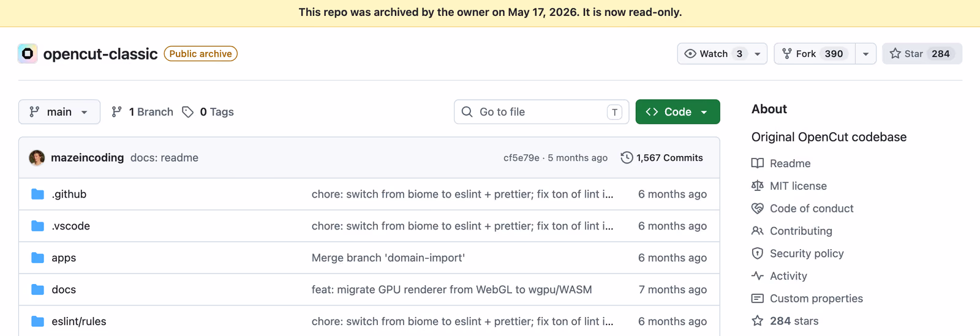View the 1 Branch link

click(x=143, y=112)
